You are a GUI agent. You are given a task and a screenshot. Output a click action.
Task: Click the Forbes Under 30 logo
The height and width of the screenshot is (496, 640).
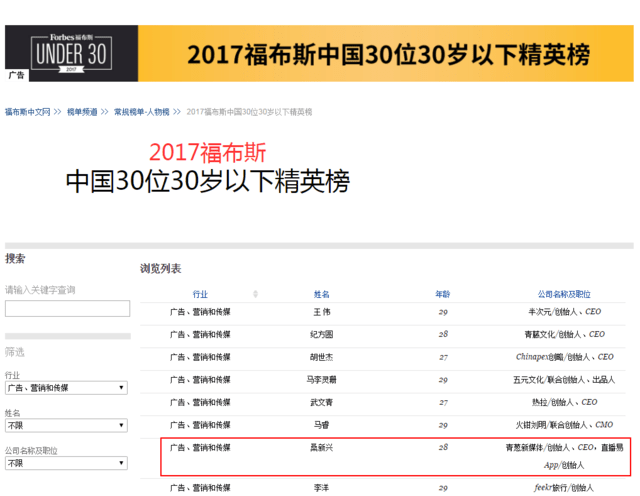[71, 53]
